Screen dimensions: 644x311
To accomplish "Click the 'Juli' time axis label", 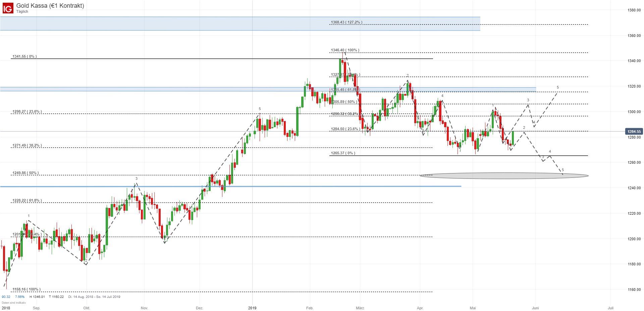I will (x=610, y=308).
